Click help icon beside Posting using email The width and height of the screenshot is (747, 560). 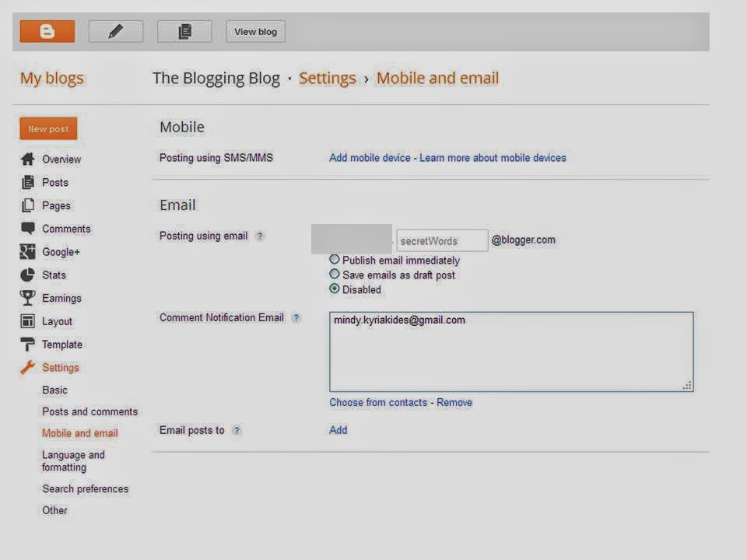(260, 236)
